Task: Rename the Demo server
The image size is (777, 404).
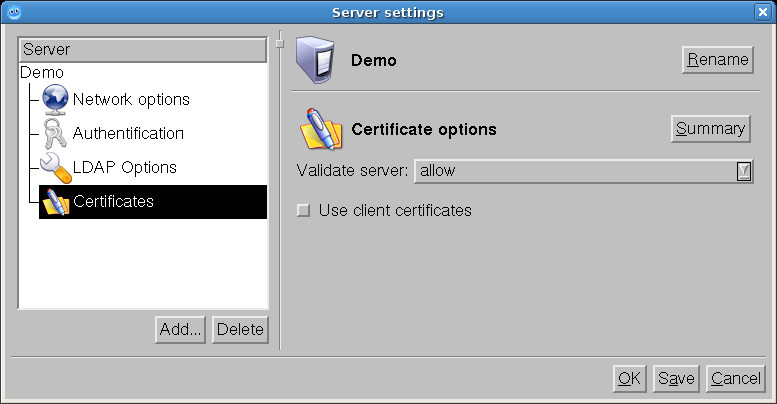Action: pos(717,60)
